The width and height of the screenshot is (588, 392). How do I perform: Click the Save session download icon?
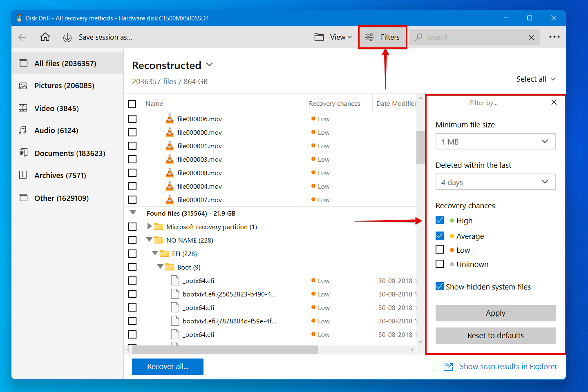pyautogui.click(x=67, y=38)
